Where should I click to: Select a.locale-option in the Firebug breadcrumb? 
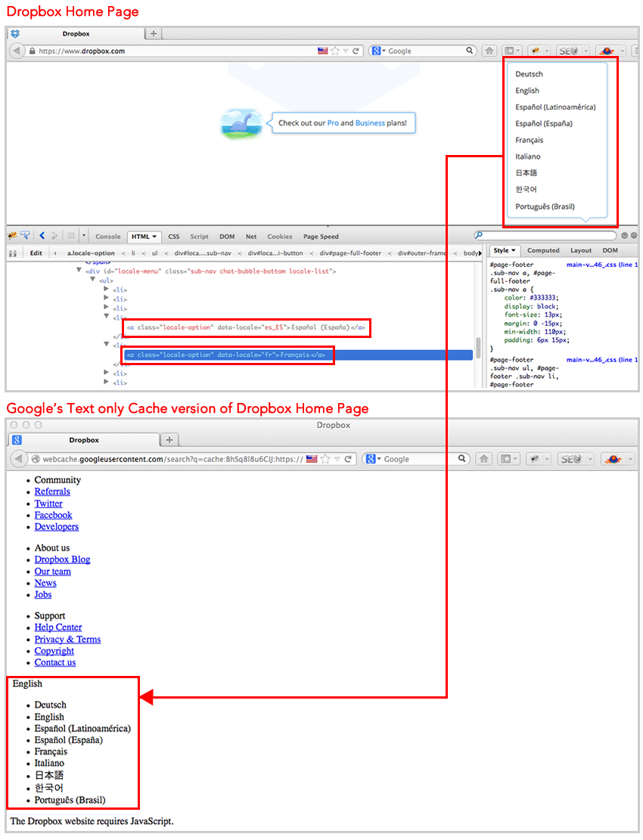[x=91, y=253]
